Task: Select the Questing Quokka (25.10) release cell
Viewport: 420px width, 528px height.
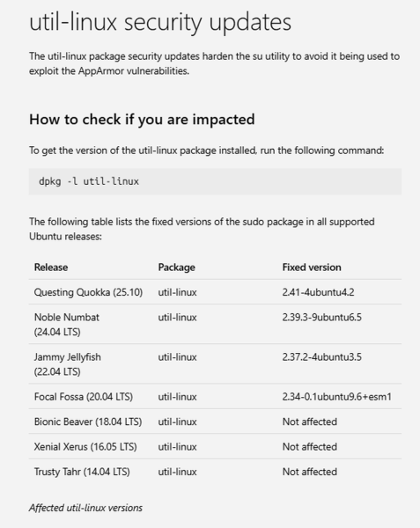Action: [x=88, y=292]
